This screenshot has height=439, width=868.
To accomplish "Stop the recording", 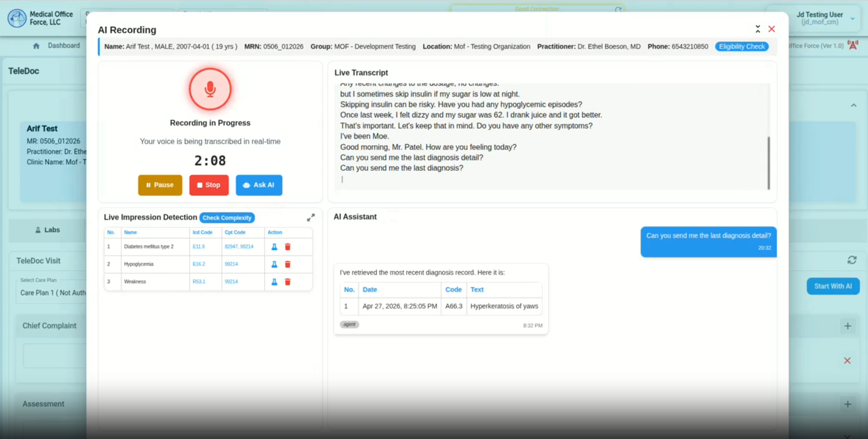I will (209, 185).
